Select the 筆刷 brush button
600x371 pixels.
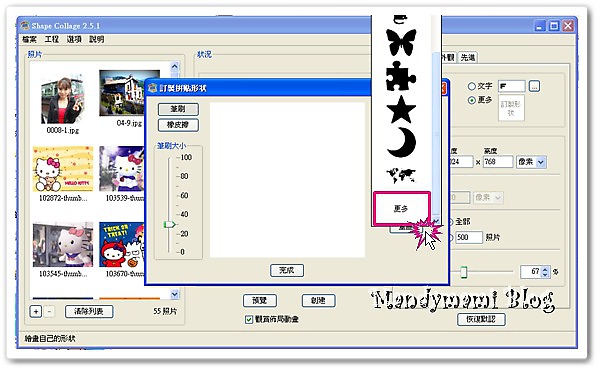click(178, 109)
